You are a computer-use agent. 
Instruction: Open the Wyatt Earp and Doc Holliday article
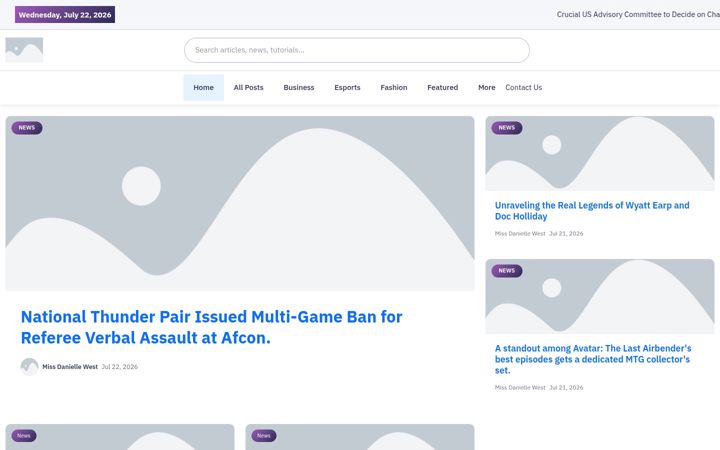click(592, 211)
